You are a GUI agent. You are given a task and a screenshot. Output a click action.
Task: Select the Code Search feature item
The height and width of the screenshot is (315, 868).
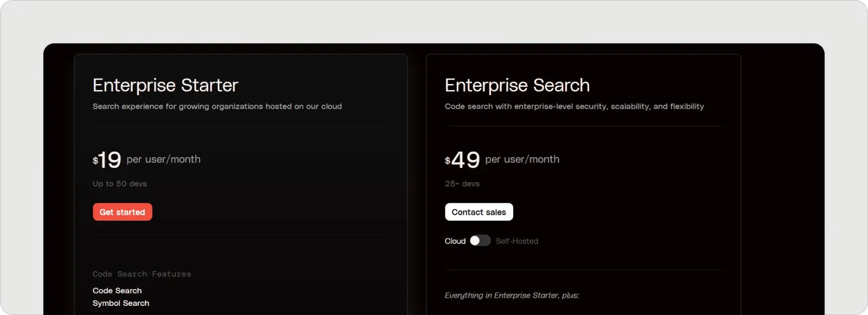pyautogui.click(x=117, y=291)
